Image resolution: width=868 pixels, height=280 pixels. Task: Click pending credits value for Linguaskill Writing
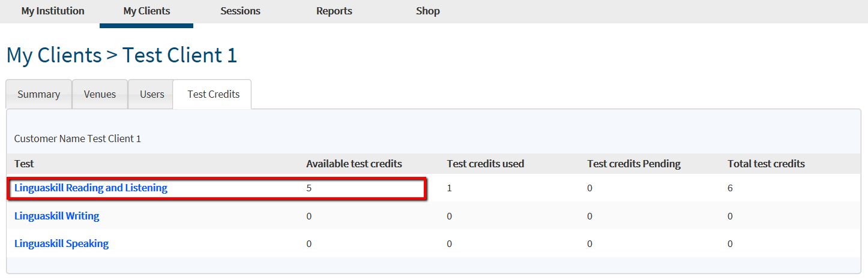590,216
